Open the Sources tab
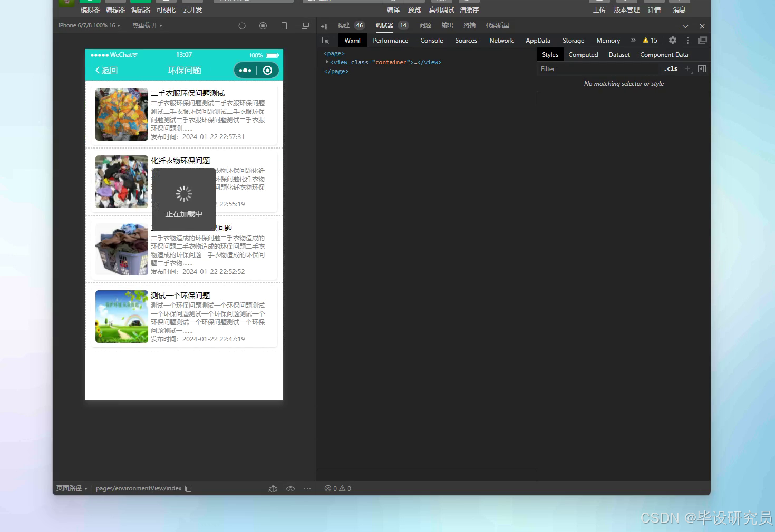Viewport: 775px width, 532px height. tap(466, 41)
